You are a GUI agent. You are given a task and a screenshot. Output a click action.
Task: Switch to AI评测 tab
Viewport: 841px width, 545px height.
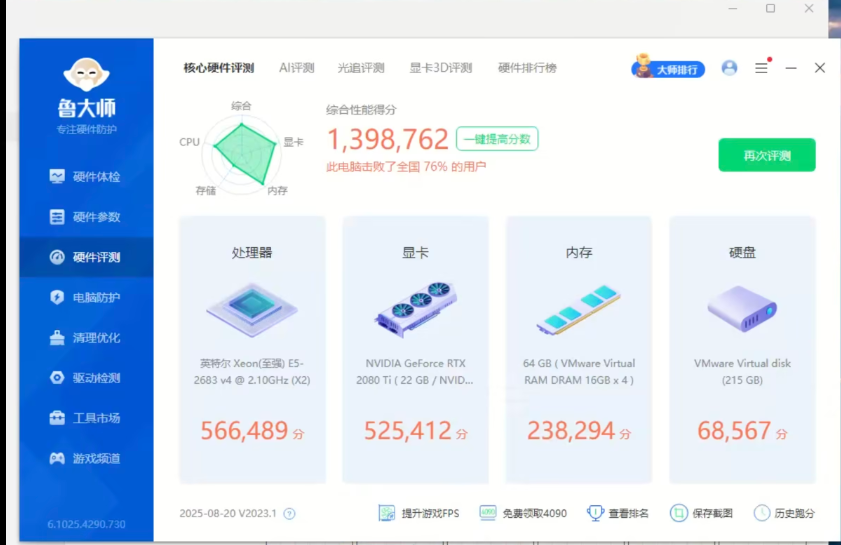(297, 68)
